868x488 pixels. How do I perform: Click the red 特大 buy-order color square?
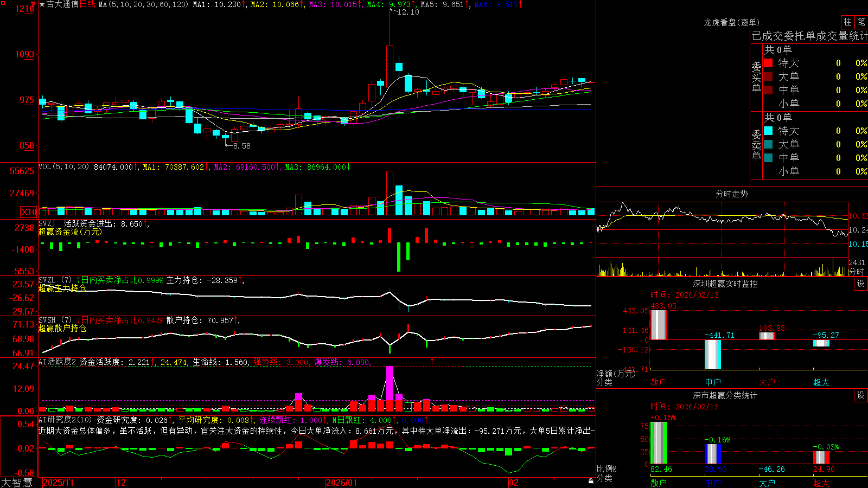[768, 63]
